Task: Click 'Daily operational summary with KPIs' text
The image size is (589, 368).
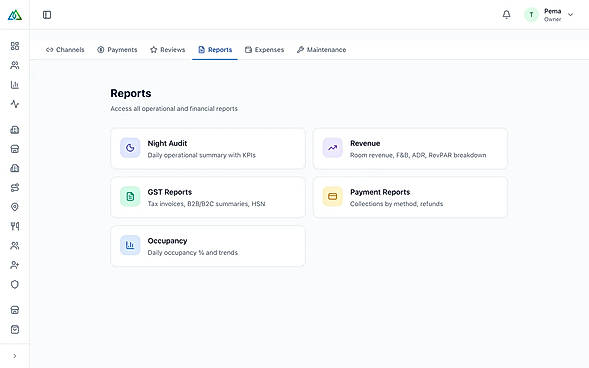Action: click(x=201, y=155)
